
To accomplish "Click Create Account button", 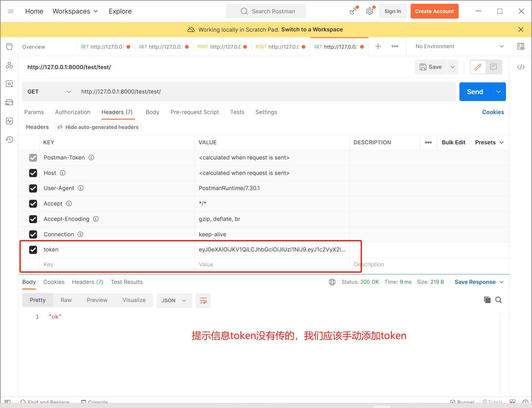I will point(434,11).
